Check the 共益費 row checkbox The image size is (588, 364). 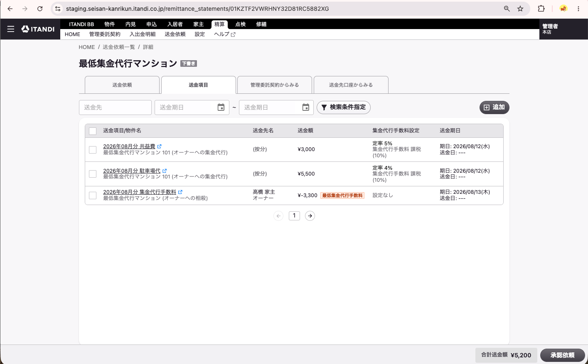click(x=93, y=149)
